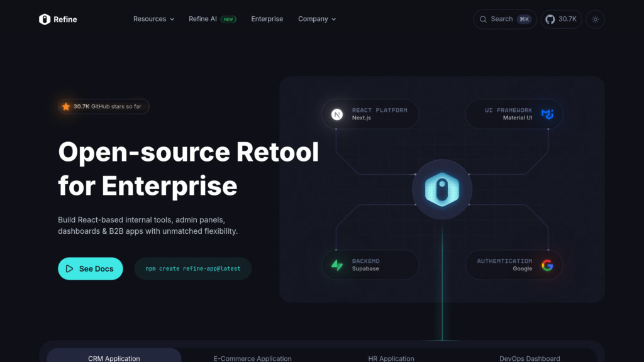
Task: Click the See Docs button
Action: 91,268
